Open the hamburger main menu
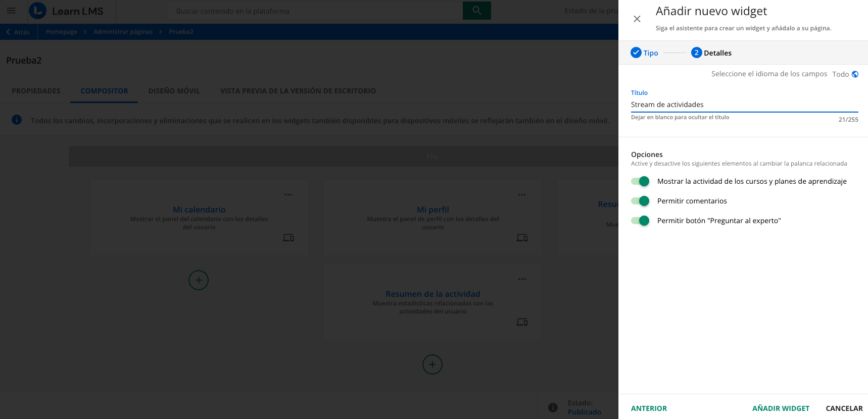This screenshot has width=868, height=419. click(x=11, y=11)
